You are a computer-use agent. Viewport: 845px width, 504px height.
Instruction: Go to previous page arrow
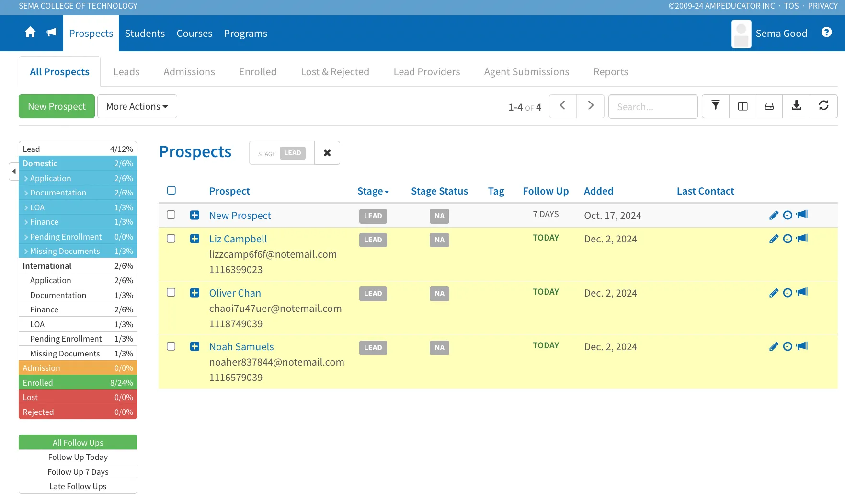[x=563, y=106]
